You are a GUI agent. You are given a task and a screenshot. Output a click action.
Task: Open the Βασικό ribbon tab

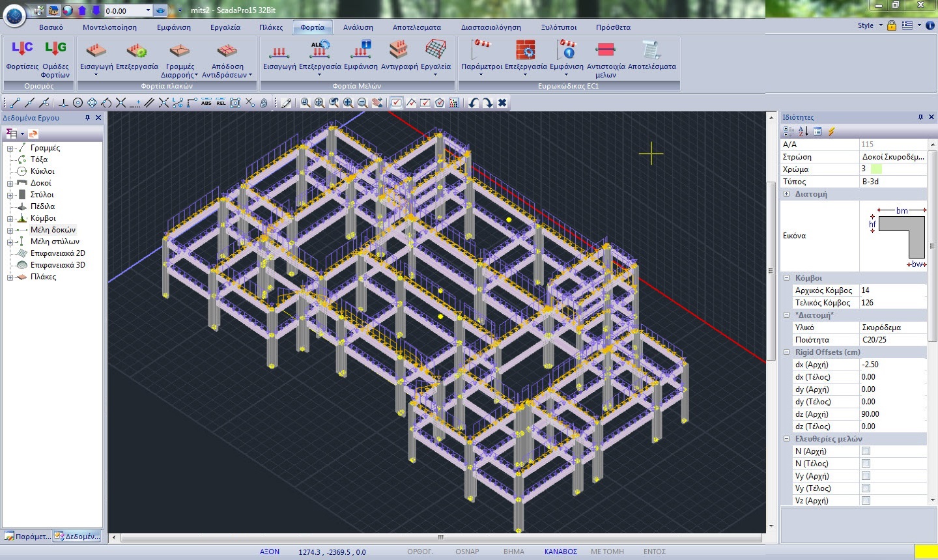(51, 27)
